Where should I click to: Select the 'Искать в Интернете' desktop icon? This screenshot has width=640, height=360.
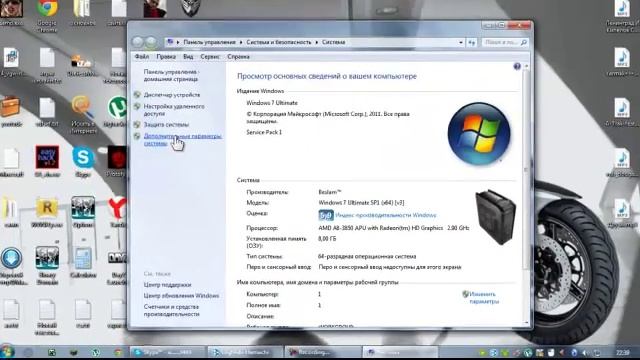[83, 115]
